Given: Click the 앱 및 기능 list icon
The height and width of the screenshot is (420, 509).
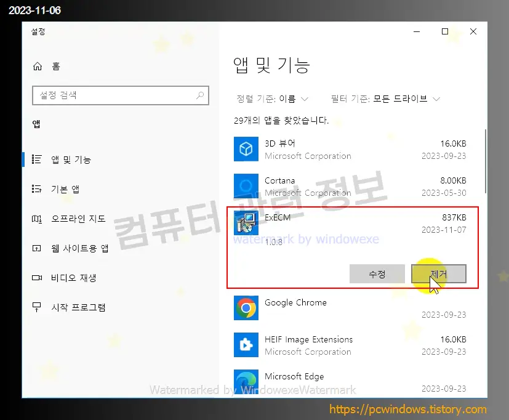Looking at the screenshot, I should (x=37, y=159).
